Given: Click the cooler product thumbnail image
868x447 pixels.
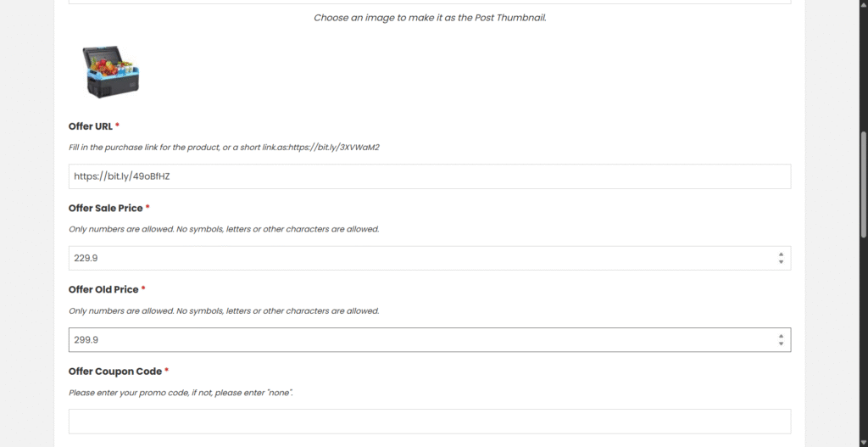Looking at the screenshot, I should 112,71.
